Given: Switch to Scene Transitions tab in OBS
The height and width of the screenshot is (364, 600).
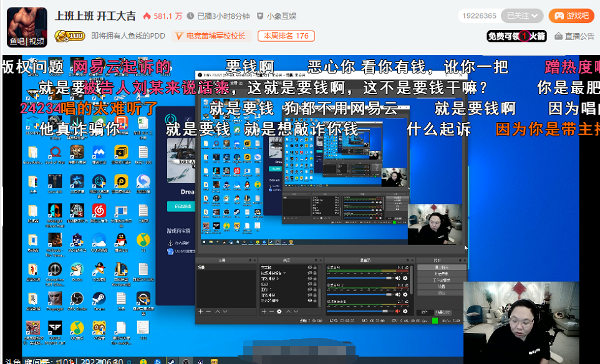Looking at the screenshot, I should pyautogui.click(x=442, y=312).
